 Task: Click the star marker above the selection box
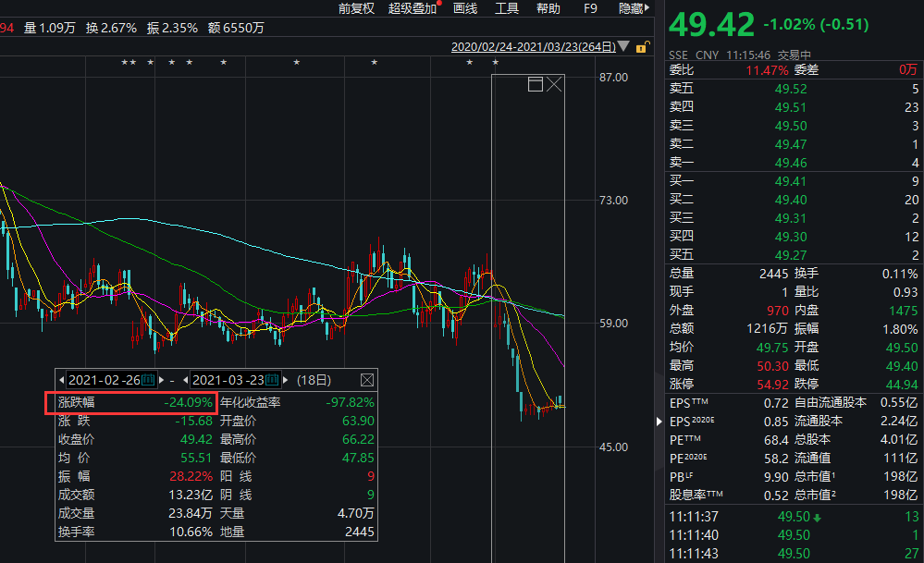click(x=495, y=63)
